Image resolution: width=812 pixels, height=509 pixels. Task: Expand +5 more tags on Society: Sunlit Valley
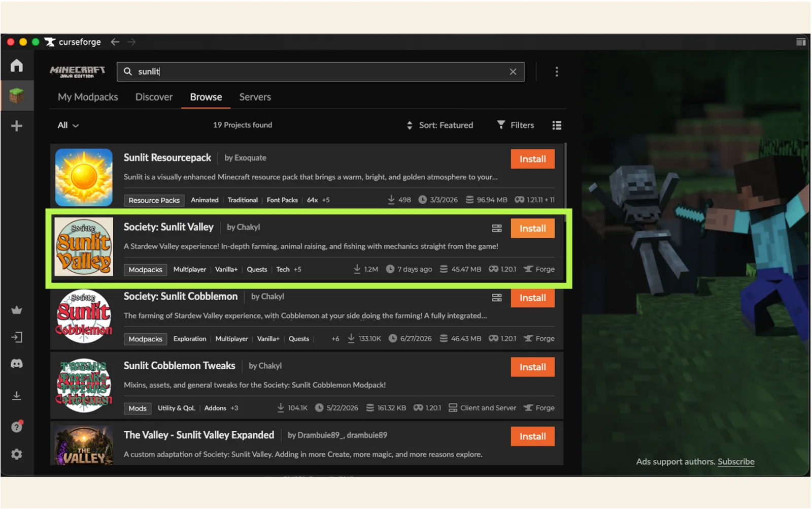click(297, 269)
